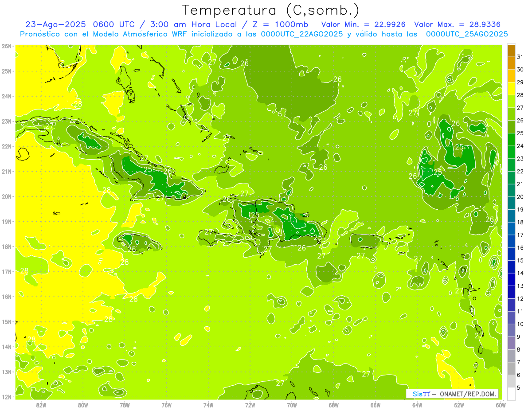The height and width of the screenshot is (411, 532).
Task: Click the 12N latitude axis label
Action: [x=6, y=397]
